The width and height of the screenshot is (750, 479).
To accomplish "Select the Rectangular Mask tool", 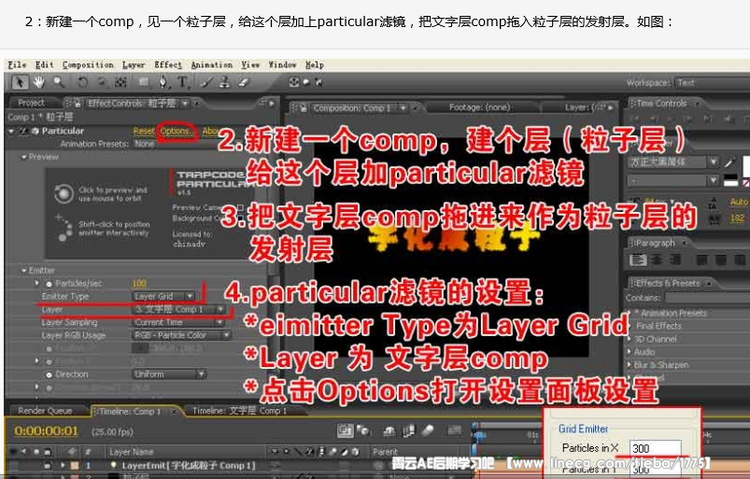I will point(143,82).
